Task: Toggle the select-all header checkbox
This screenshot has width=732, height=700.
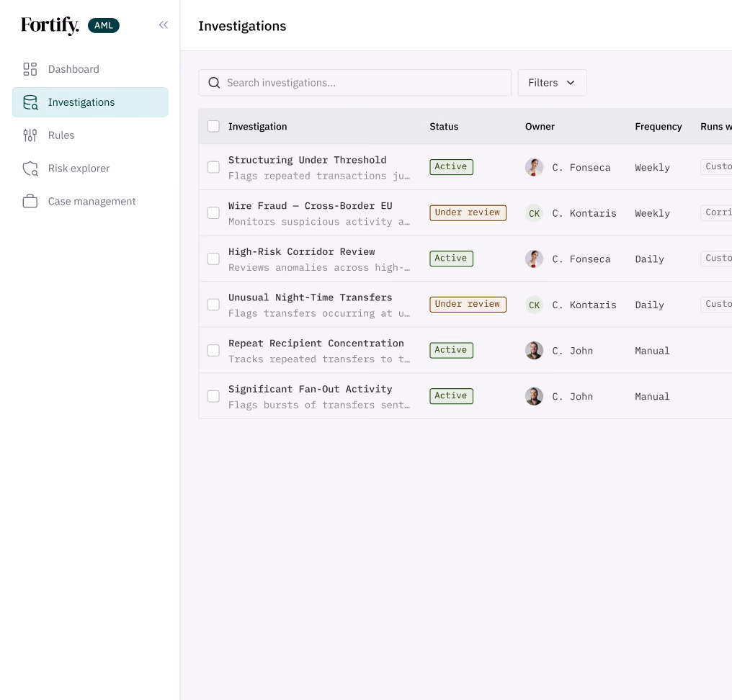Action: (213, 126)
